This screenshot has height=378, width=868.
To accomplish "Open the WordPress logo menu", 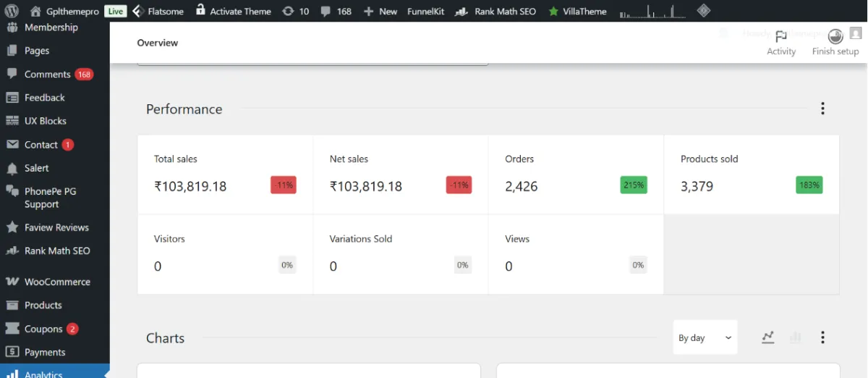I will (x=12, y=11).
